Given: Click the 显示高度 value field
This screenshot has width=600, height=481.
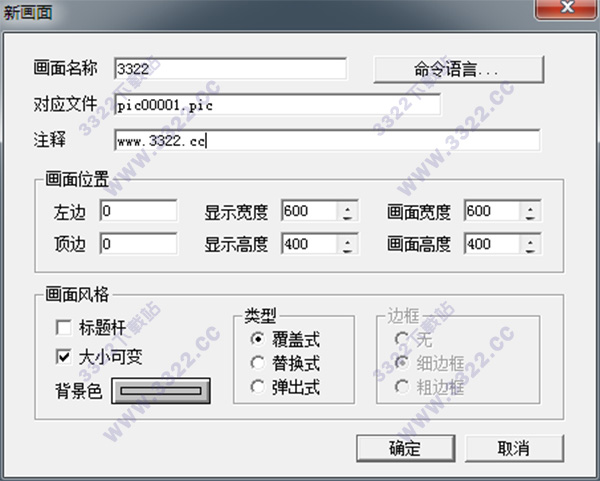Looking at the screenshot, I should pyautogui.click(x=309, y=243).
